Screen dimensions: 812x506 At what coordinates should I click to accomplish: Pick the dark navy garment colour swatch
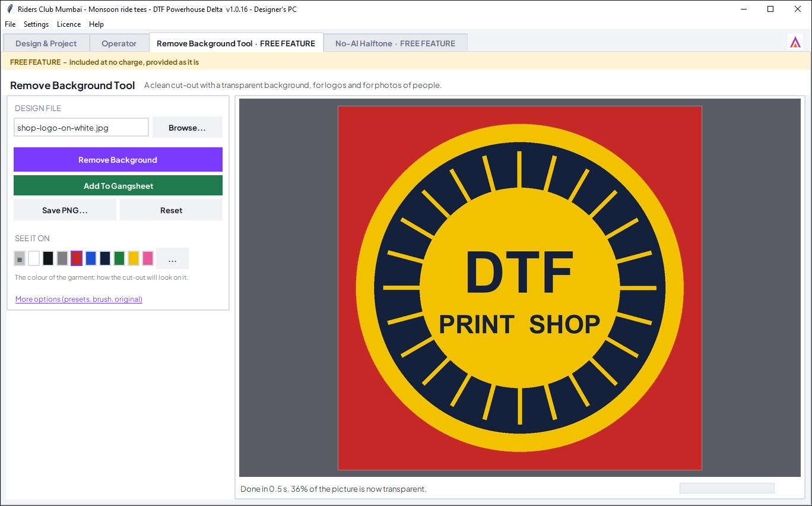tap(105, 258)
